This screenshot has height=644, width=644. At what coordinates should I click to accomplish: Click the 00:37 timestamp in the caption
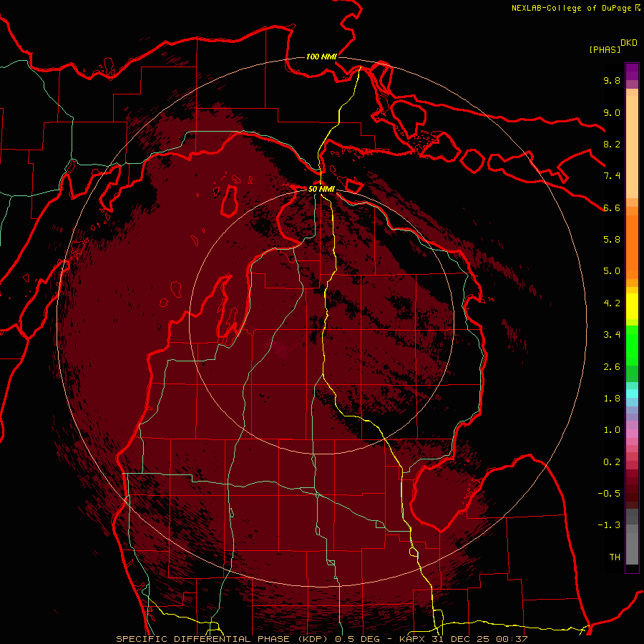click(513, 639)
